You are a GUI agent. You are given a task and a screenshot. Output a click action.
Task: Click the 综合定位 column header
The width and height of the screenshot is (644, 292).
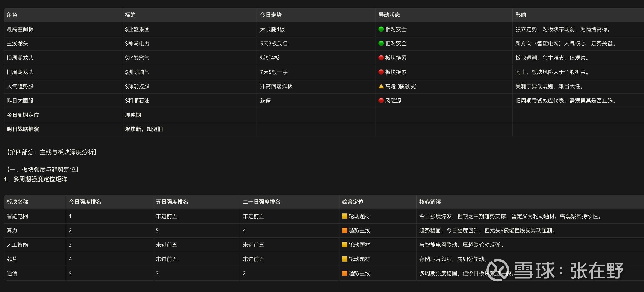click(352, 202)
